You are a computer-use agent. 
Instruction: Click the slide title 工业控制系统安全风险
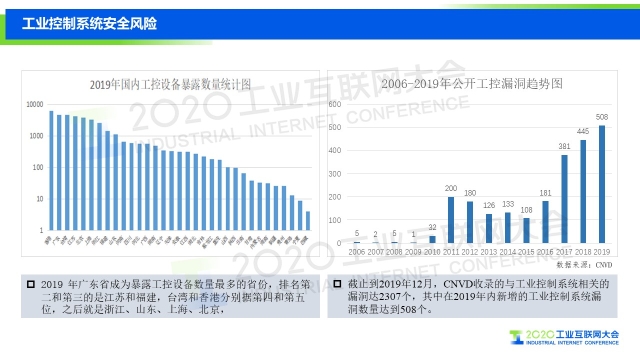pos(89,24)
